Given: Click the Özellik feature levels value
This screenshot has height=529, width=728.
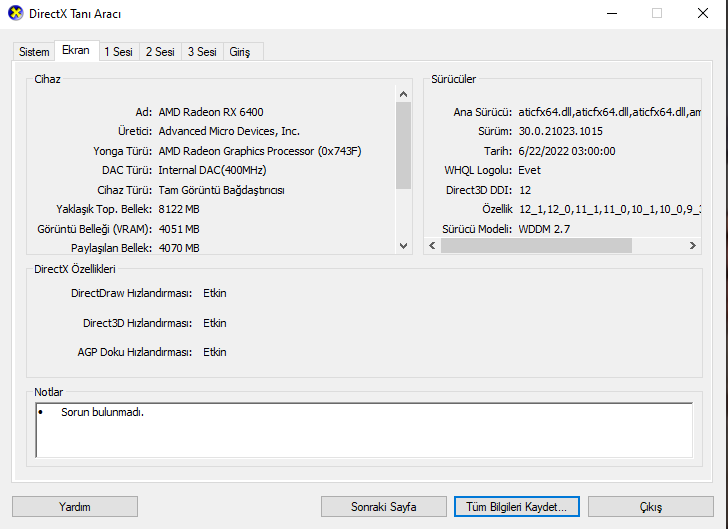Looking at the screenshot, I should (x=610, y=209).
